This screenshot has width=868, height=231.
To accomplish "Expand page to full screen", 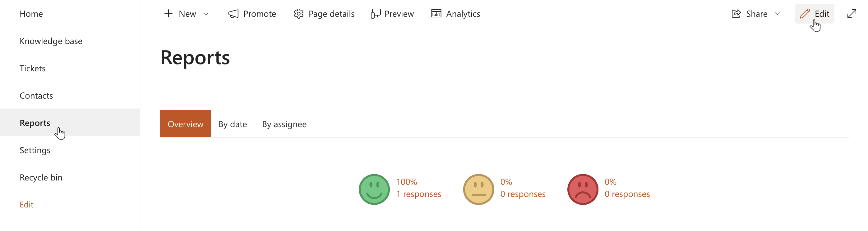I will click(x=852, y=14).
